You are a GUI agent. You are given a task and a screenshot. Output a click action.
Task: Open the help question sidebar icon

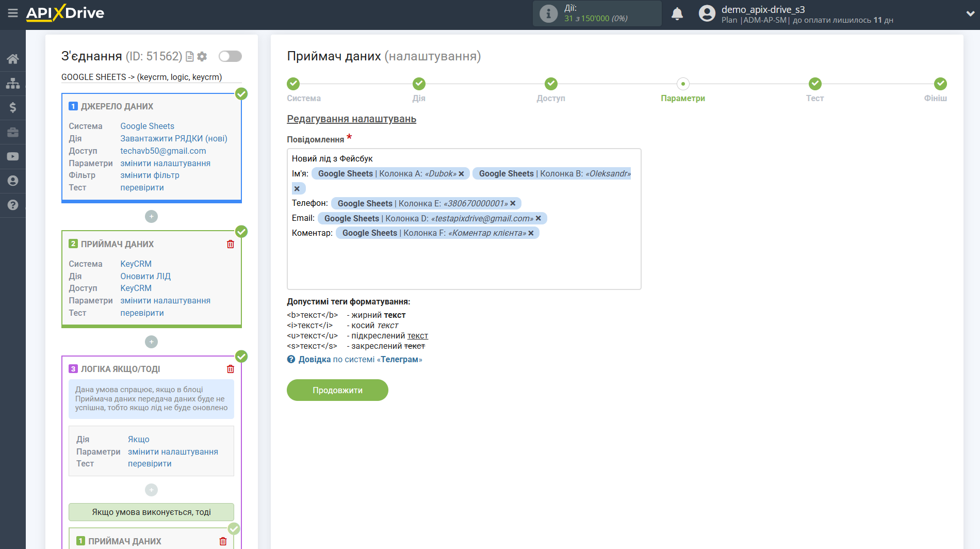point(13,205)
